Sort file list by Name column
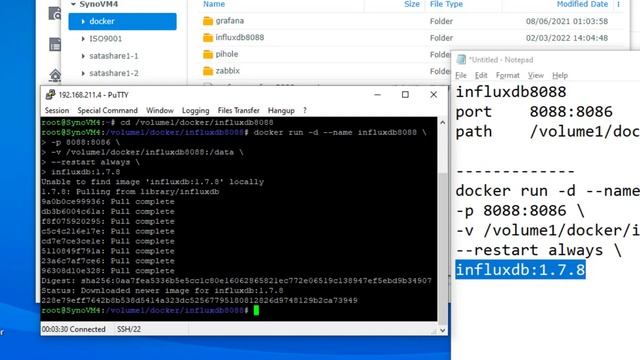The height and width of the screenshot is (360, 640). [x=214, y=4]
